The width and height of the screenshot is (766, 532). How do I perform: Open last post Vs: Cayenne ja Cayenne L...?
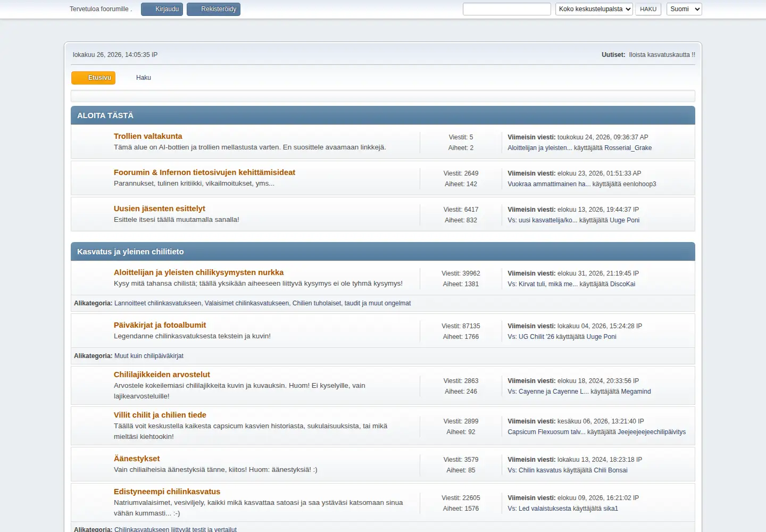(x=548, y=392)
